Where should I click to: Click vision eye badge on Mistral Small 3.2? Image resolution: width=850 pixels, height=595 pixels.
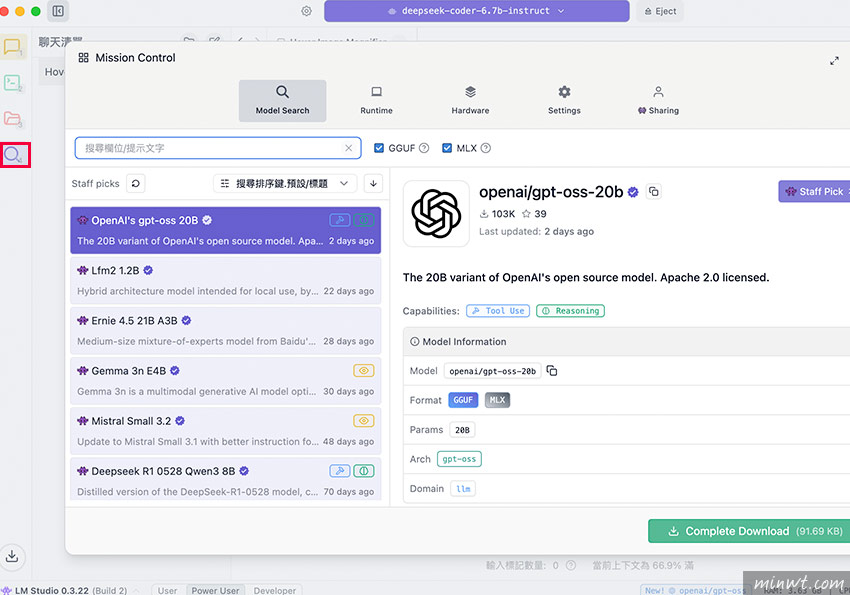coord(364,421)
